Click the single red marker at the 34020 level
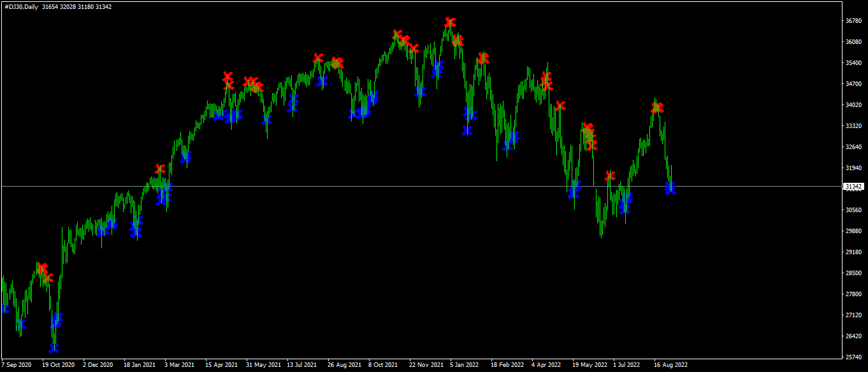868x372 pixels. 560,106
